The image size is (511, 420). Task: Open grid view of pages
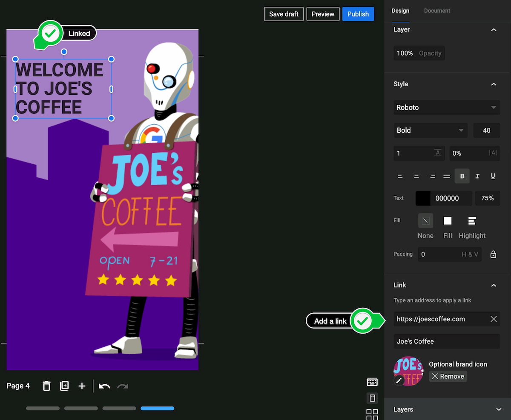point(372,414)
